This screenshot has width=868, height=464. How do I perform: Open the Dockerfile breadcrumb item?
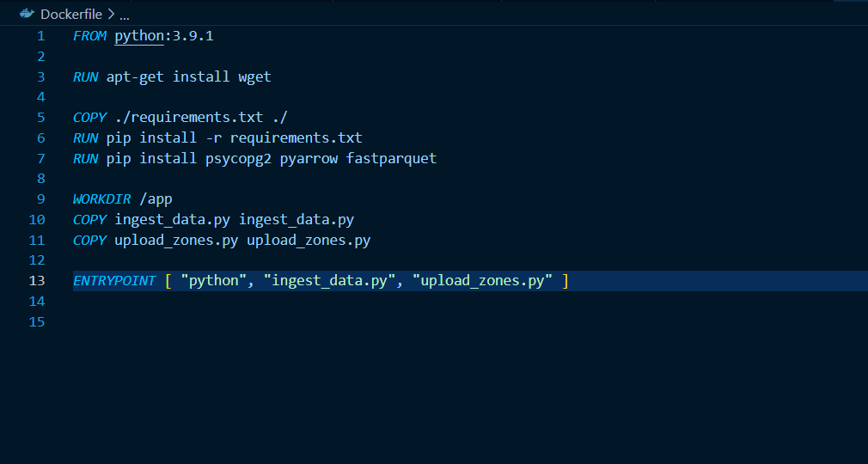point(71,15)
